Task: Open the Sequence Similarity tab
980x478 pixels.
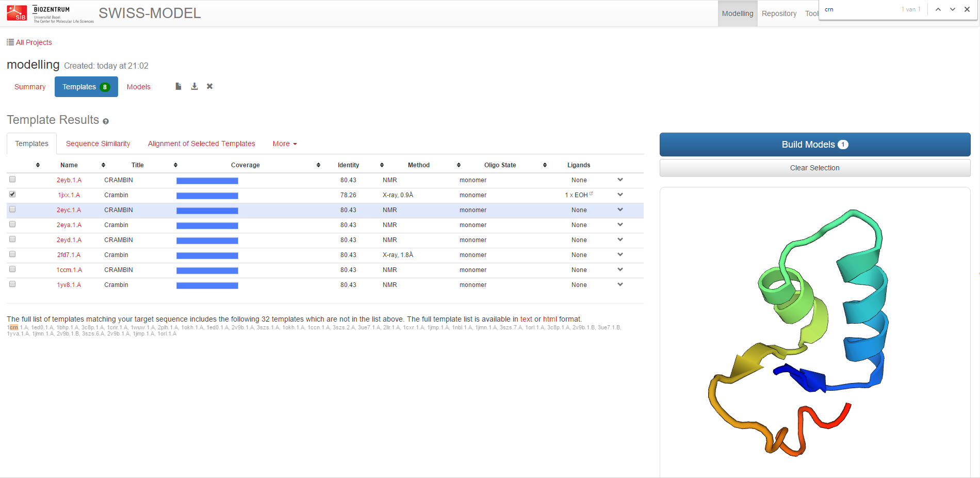Action: (x=98, y=144)
